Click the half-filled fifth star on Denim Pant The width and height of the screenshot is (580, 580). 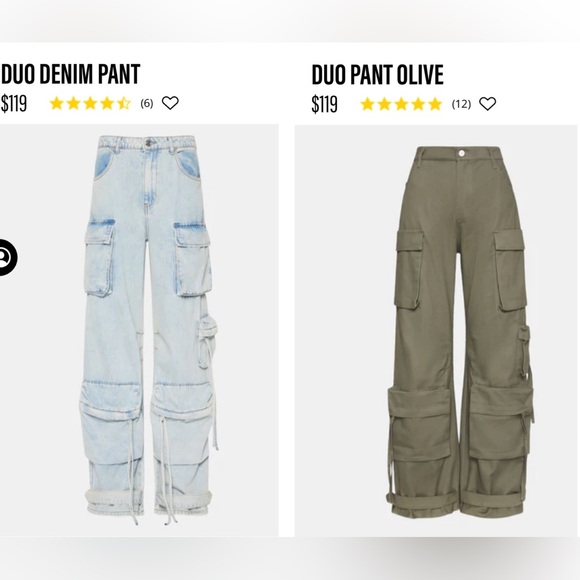coord(124,104)
